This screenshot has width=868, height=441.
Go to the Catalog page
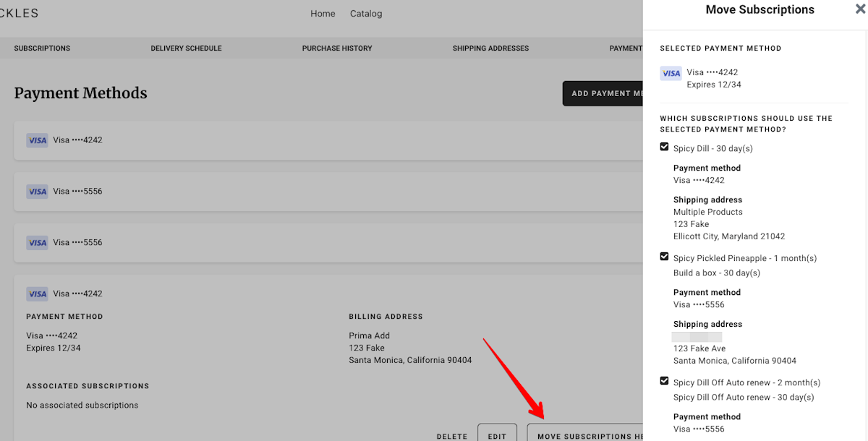pos(366,14)
